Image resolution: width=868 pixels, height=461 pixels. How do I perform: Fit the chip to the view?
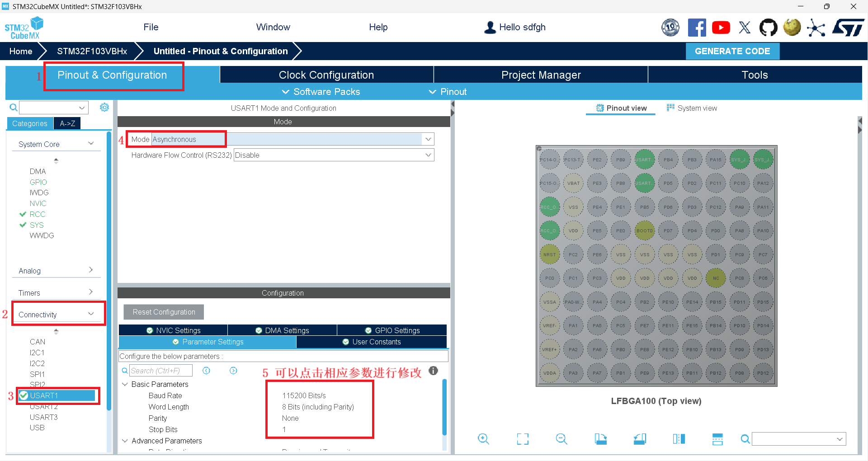coord(523,439)
